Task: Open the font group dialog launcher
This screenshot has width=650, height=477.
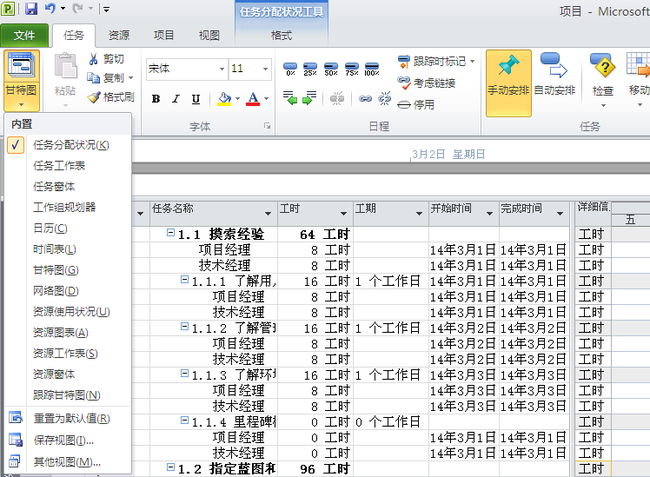Action: pos(267,126)
